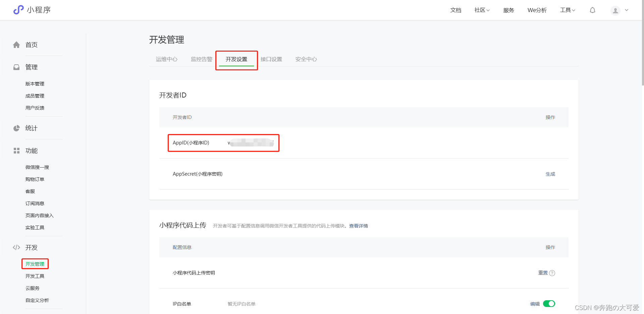The width and height of the screenshot is (644, 314).
Task: Click 重置 for upload key
Action: point(543,273)
